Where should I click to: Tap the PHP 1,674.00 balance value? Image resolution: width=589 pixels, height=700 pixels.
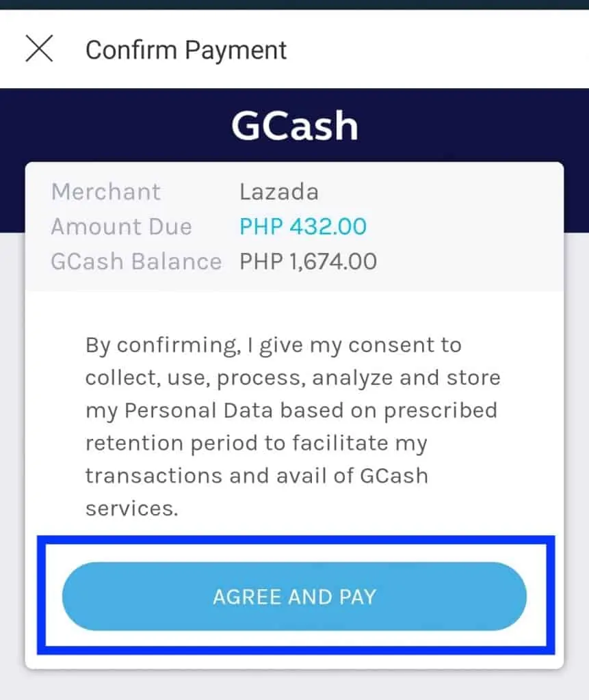point(308,261)
